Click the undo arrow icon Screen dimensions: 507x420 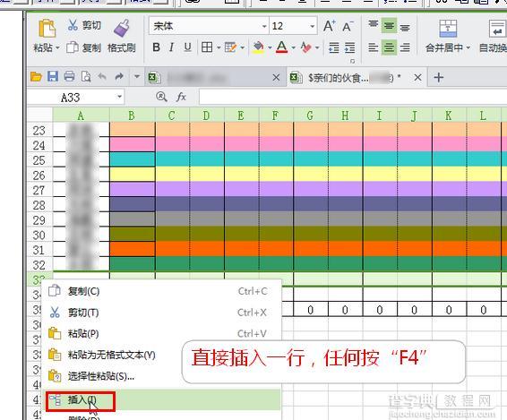tap(102, 77)
